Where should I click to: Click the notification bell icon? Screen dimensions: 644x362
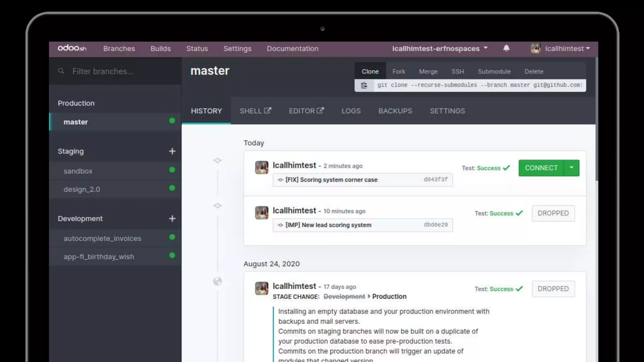506,48
